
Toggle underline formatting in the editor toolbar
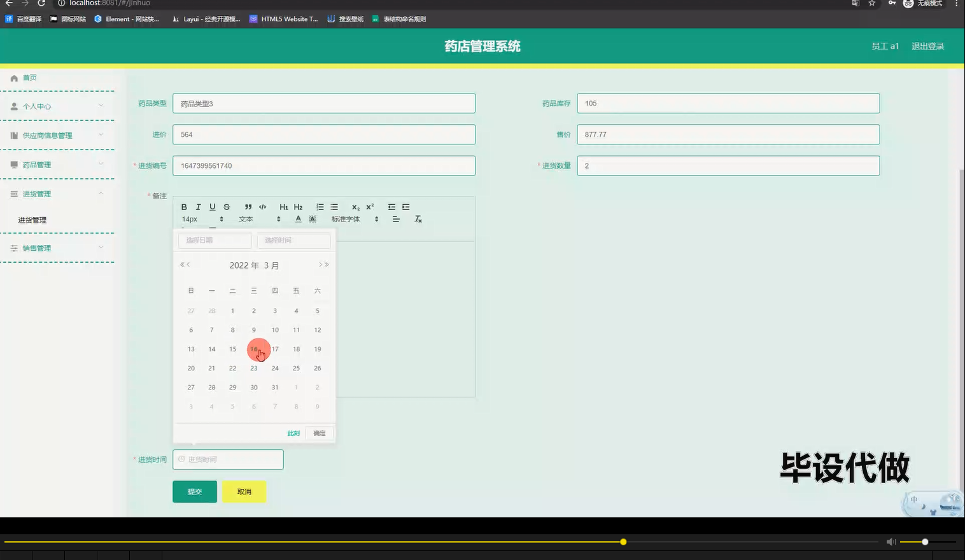pos(212,207)
